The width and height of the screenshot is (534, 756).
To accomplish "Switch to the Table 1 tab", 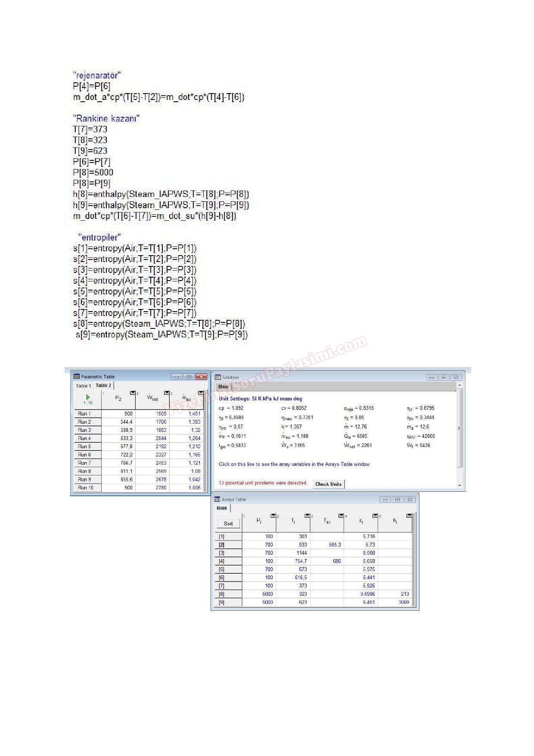I will coord(83,386).
